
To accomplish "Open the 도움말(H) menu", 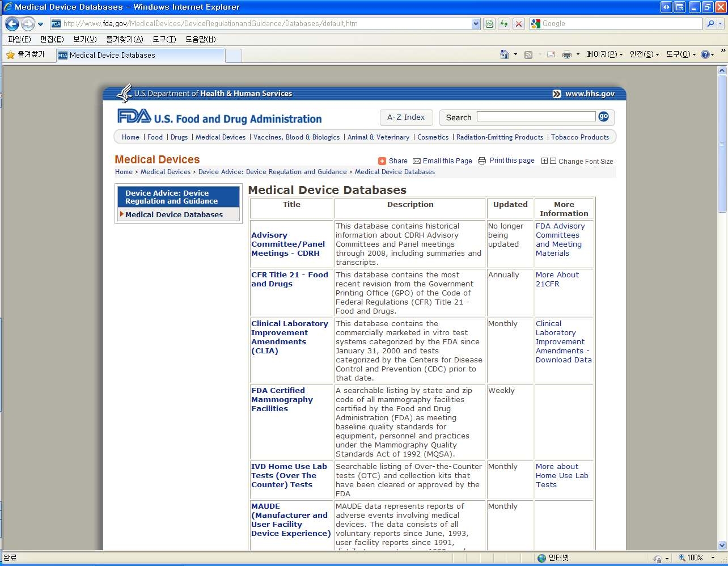I will pos(200,39).
